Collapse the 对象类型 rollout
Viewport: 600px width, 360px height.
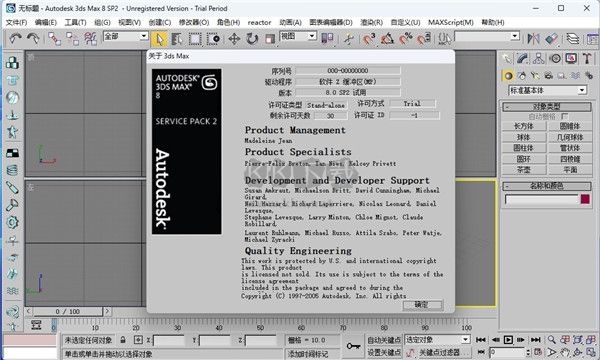coord(546,106)
